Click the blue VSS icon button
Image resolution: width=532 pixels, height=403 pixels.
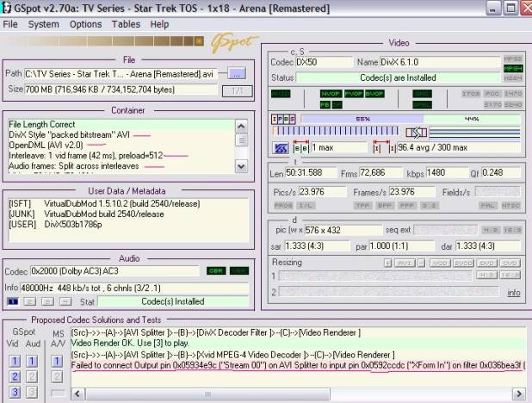tap(281, 148)
